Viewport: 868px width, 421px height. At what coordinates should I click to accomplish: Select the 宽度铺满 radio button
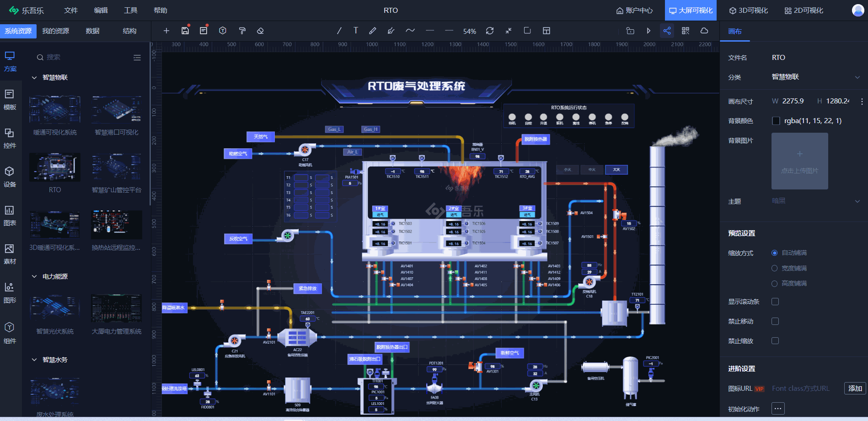pos(774,268)
